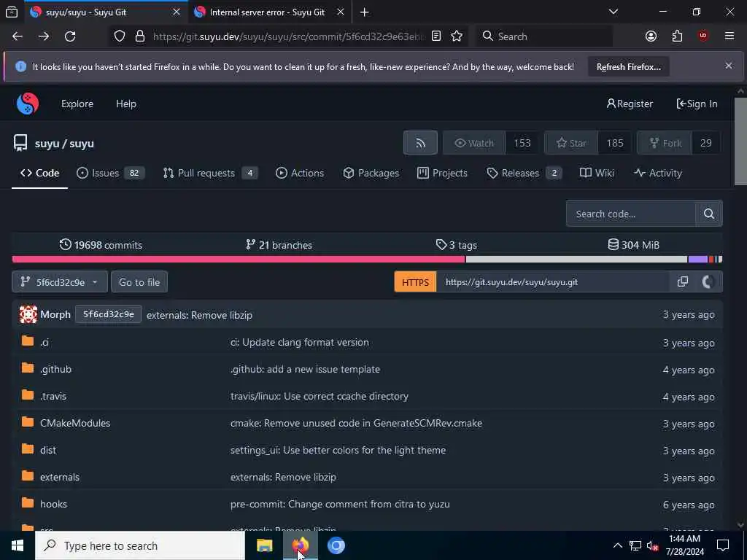The height and width of the screenshot is (560, 747).
Task: Go to the Actions tab
Action: (300, 174)
